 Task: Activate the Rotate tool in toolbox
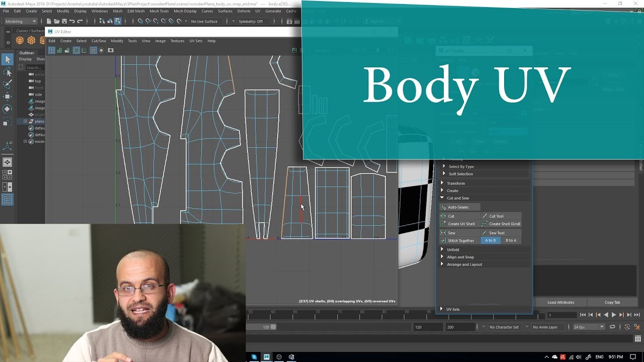pyautogui.click(x=7, y=109)
